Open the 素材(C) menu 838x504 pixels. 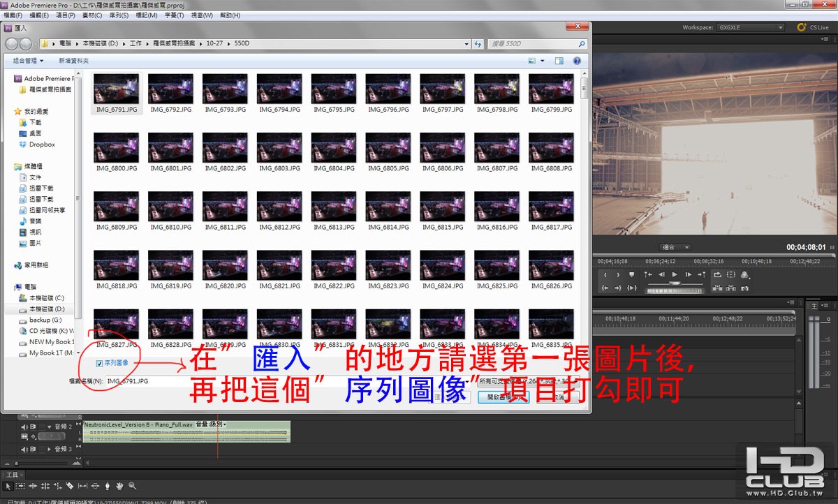pos(92,15)
